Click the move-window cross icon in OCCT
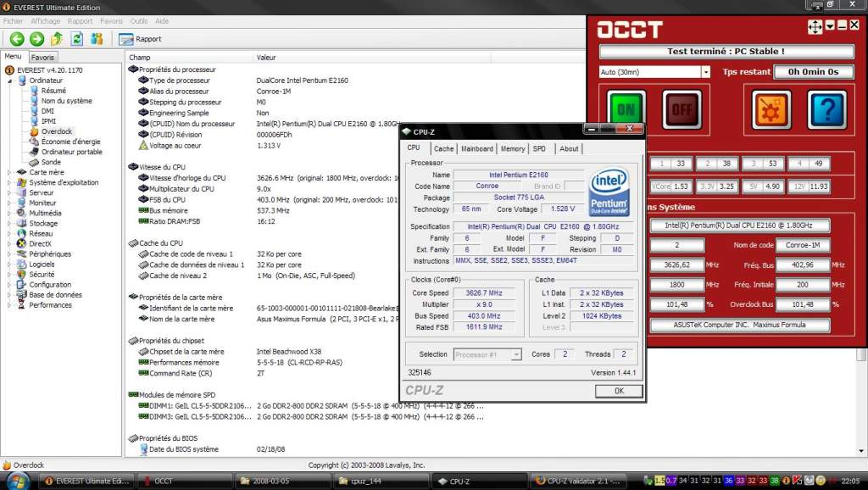Image resolution: width=868 pixels, height=490 pixels. [x=815, y=26]
